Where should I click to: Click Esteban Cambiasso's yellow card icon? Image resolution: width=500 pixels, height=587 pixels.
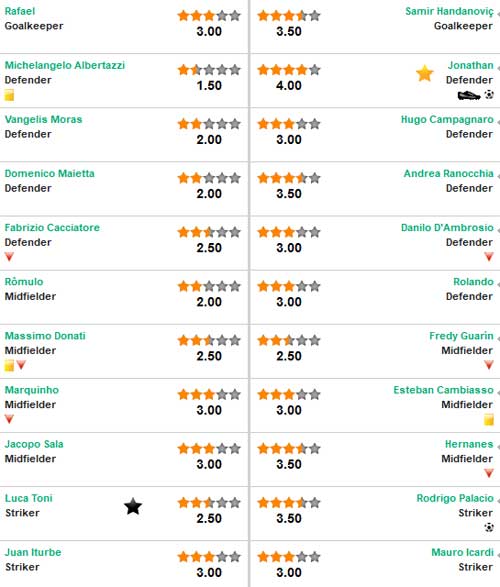tap(489, 420)
